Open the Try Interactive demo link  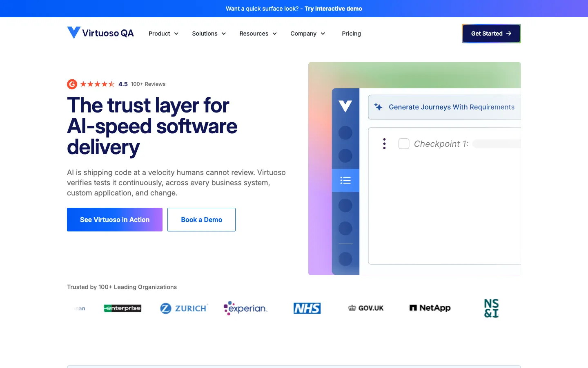[333, 9]
